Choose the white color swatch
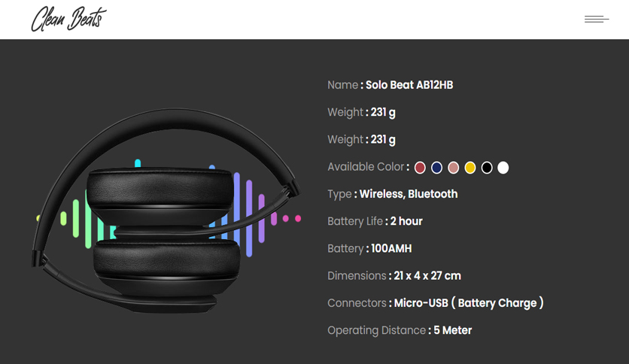This screenshot has height=364, width=629. [x=503, y=168]
